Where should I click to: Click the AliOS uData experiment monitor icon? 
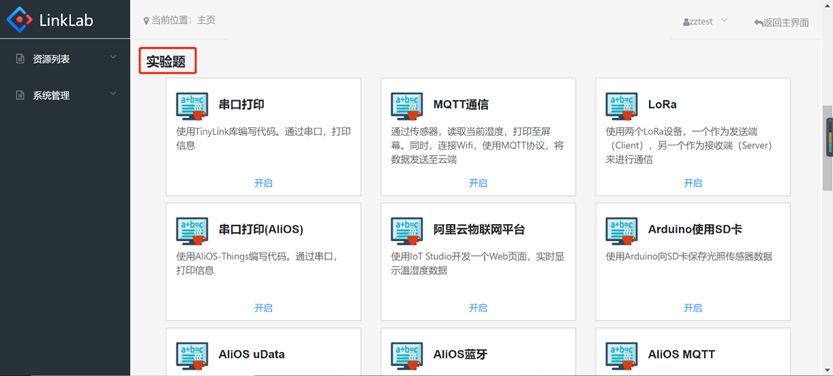[192, 355]
